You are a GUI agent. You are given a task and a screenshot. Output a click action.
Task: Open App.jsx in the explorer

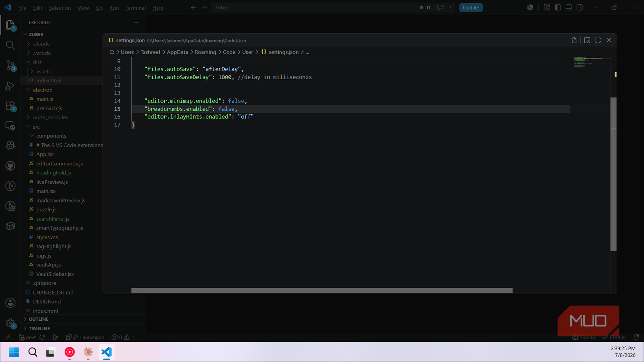pyautogui.click(x=45, y=154)
